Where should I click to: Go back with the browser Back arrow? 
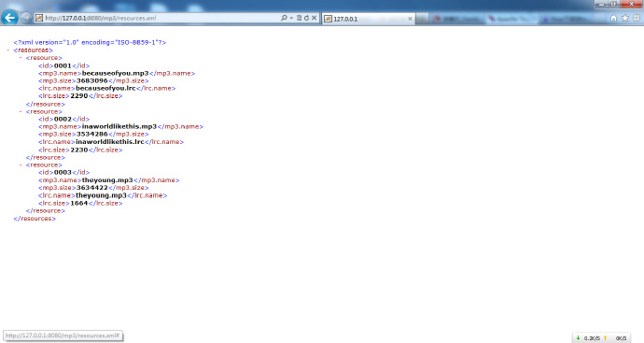(9, 18)
